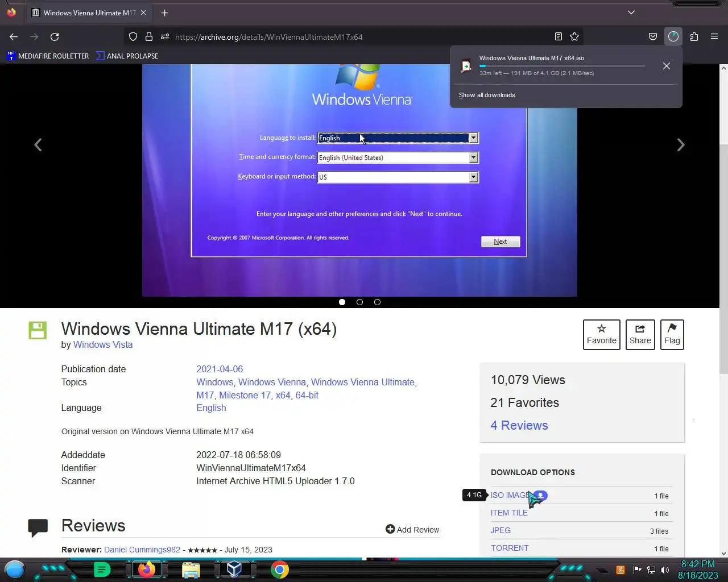This screenshot has height=582, width=728.
Task: Select the first carousel dot
Action: coord(342,302)
